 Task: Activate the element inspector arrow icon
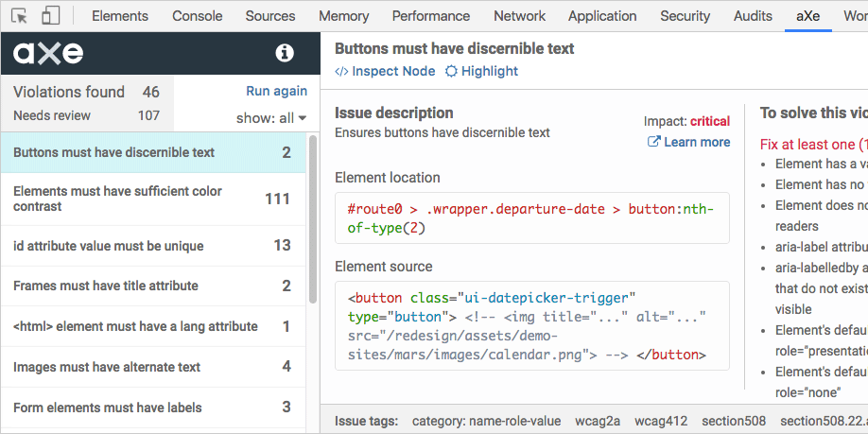coord(19,16)
